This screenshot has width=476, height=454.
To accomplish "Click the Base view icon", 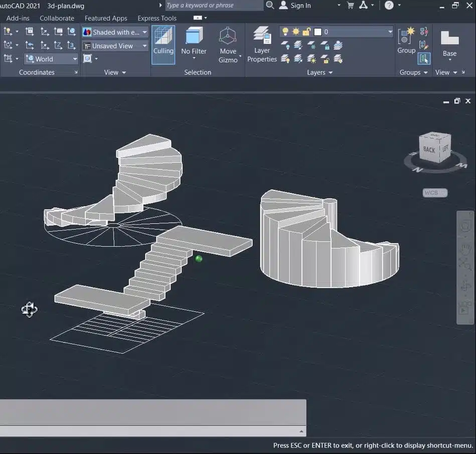I will [449, 38].
